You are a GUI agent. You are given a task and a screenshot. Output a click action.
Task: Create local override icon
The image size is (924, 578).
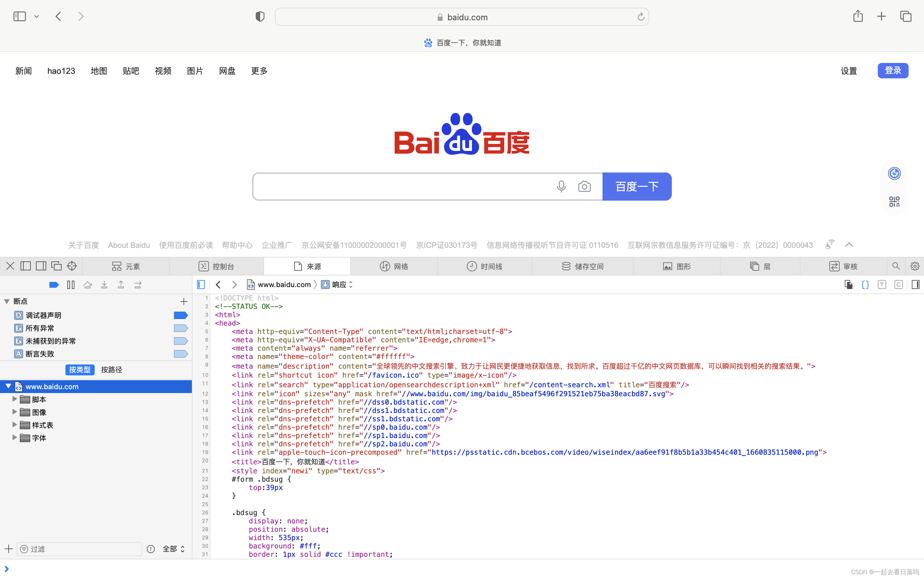848,285
